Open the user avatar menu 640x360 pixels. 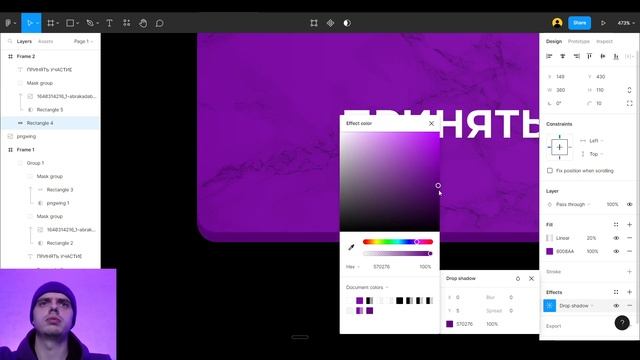[557, 23]
